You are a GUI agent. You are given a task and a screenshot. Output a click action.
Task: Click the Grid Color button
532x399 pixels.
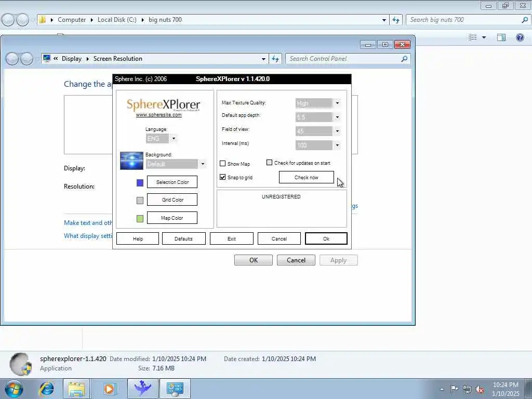pyautogui.click(x=172, y=199)
